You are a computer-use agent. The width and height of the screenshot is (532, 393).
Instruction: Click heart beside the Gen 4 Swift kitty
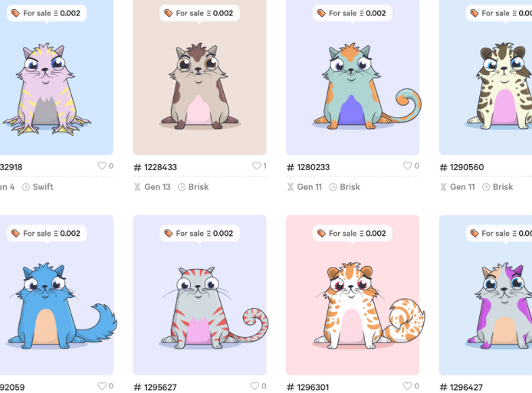102,165
